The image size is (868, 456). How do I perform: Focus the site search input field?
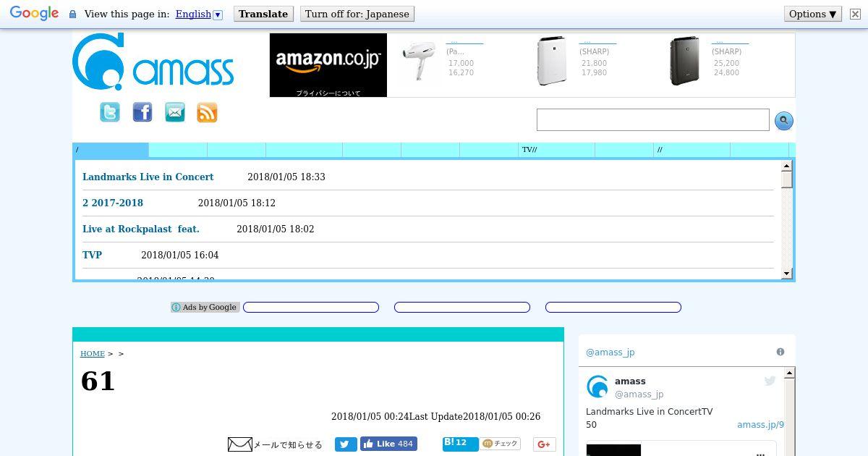(x=652, y=120)
